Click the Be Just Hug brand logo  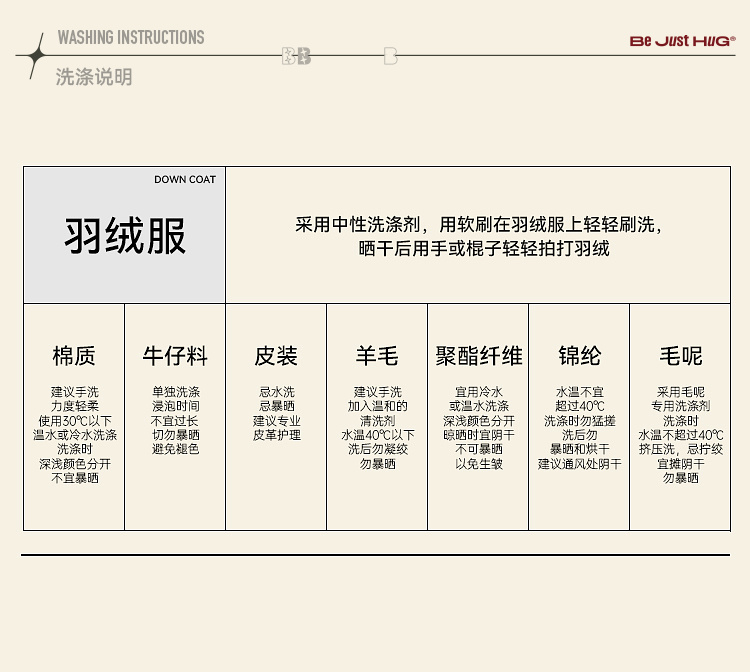(x=682, y=41)
